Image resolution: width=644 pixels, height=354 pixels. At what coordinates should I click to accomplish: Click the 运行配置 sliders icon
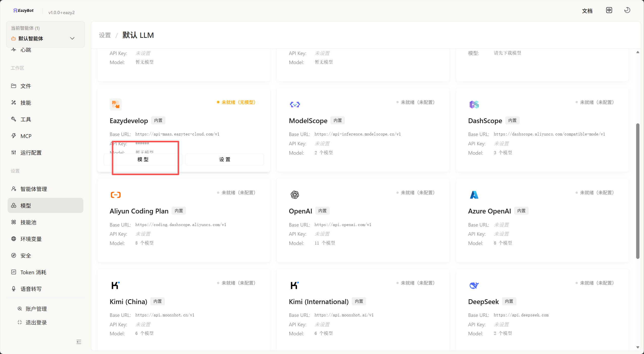coord(14,152)
